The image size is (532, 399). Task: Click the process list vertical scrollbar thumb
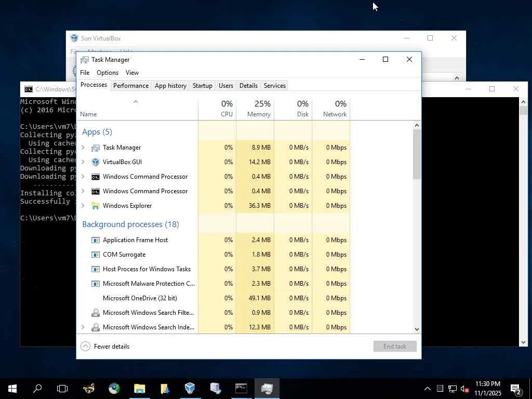417,154
